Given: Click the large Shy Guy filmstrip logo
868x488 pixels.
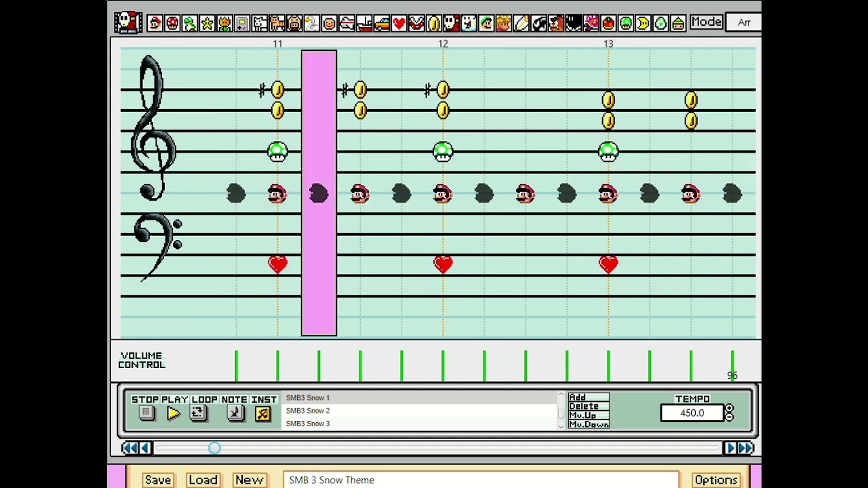Looking at the screenshot, I should pos(128,22).
